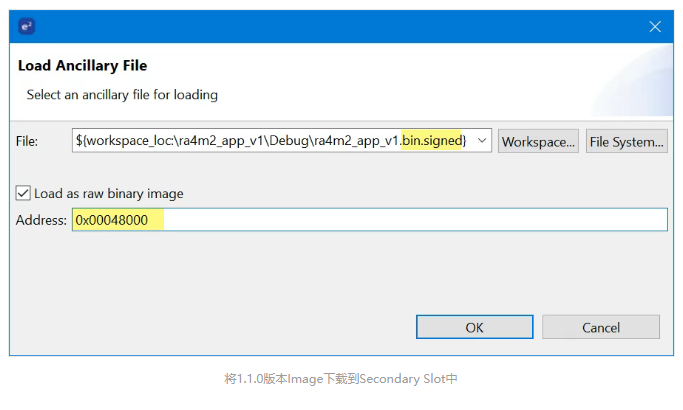683x410 pixels.
Task: Click the highlighted 0x00048000 address value
Action: [x=112, y=220]
